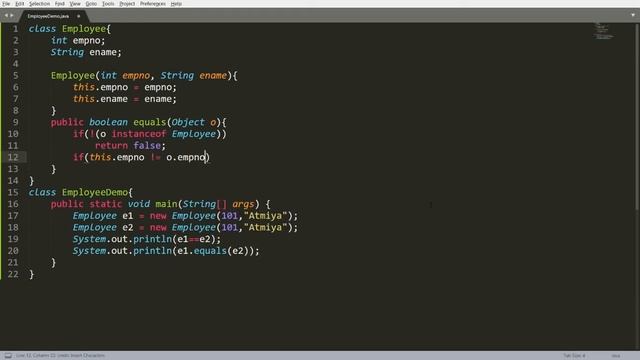
Task: Click the 'int empno;' field line
Action: (78, 40)
